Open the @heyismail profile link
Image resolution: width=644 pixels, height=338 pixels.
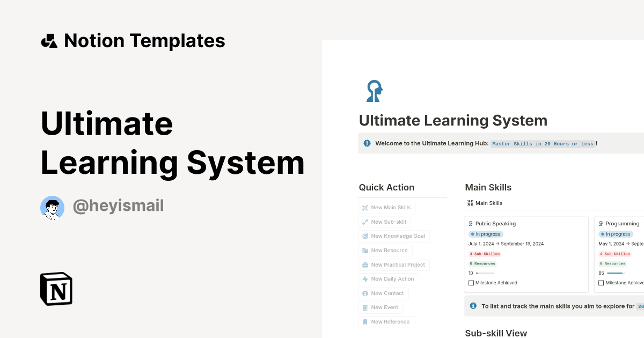[x=118, y=206]
